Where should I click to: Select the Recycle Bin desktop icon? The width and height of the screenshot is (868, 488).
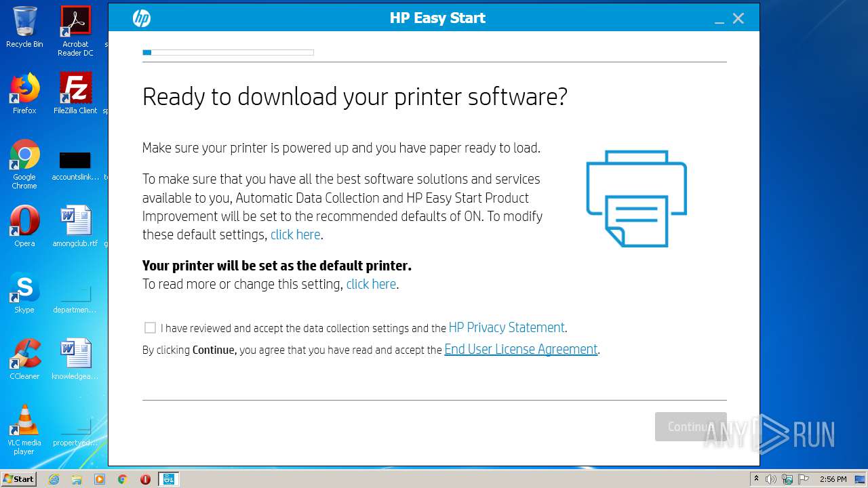tap(24, 27)
